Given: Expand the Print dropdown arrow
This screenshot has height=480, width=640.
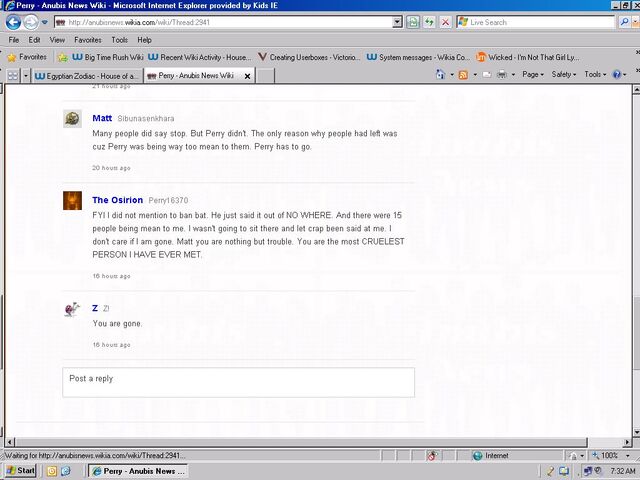Looking at the screenshot, I should coord(513,75).
